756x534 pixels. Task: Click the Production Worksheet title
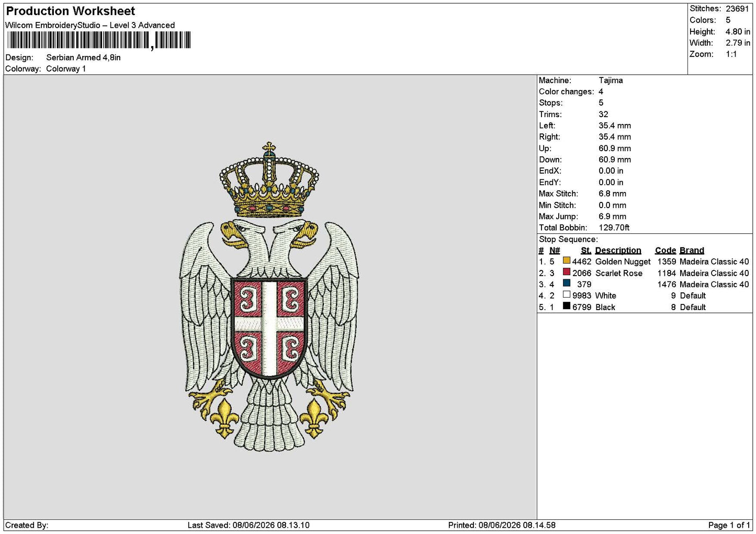70,11
